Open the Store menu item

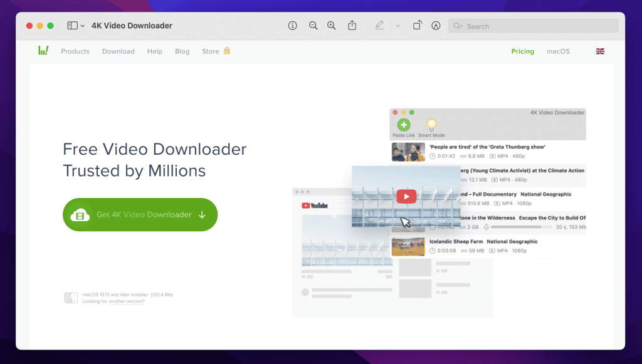coord(211,51)
